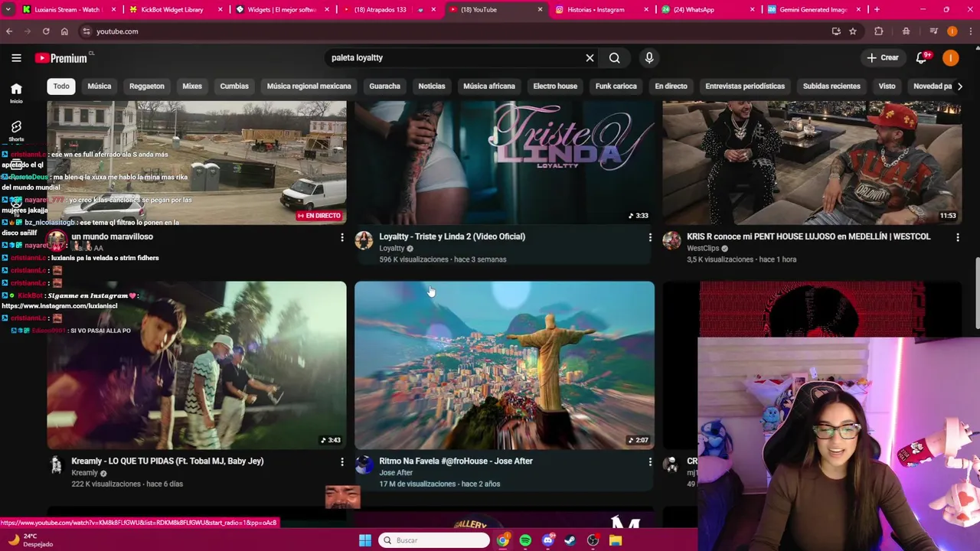Open the Crear upload menu
The image size is (980, 551).
[882, 57]
